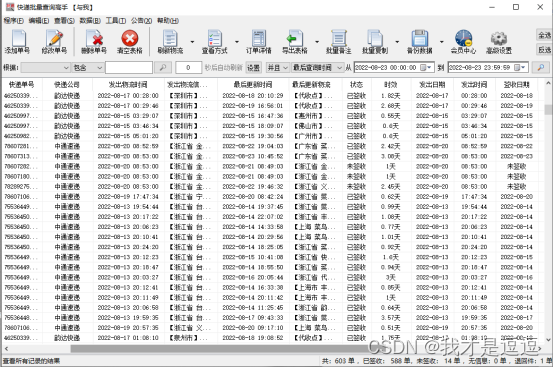Viewport: 554px width, 367px height.
Task: Click the 添加单号 toolbar icon
Action: point(18,42)
